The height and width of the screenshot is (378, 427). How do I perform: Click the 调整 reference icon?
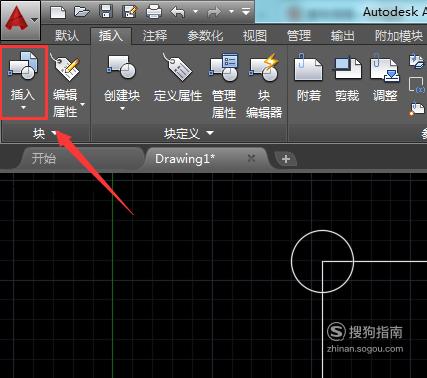pos(385,67)
